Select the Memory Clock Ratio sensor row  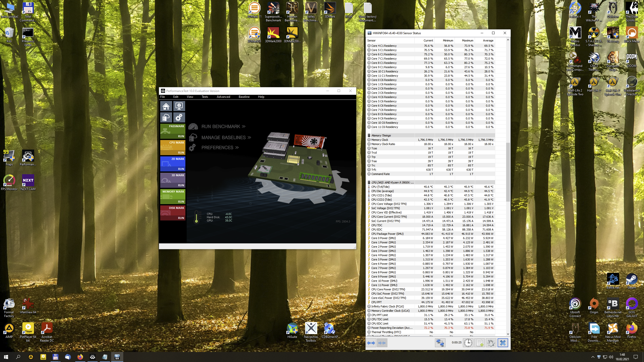click(431, 144)
